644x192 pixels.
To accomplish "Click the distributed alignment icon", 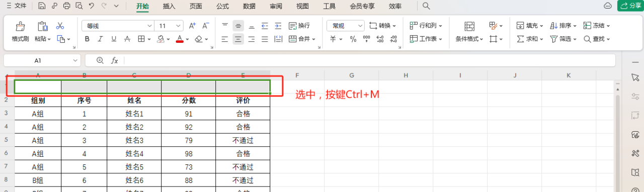I will point(278,39).
